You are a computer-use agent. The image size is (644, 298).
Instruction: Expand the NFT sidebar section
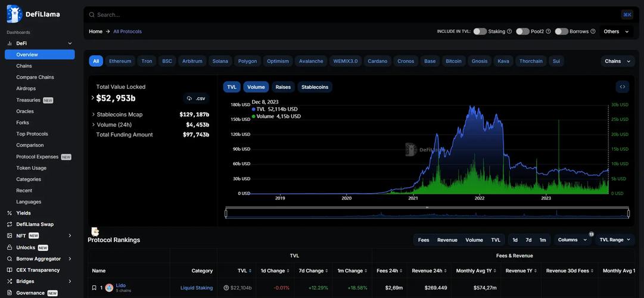pos(70,235)
